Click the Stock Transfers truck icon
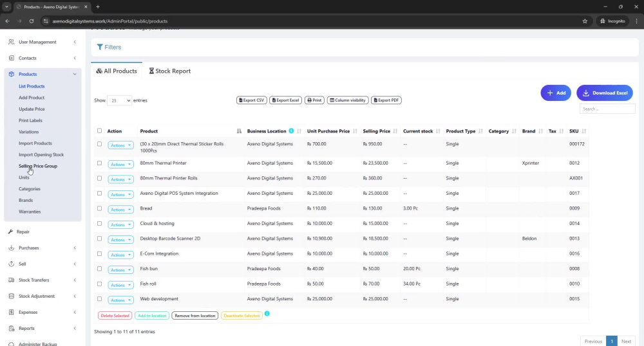The height and width of the screenshot is (346, 644). pos(11,280)
